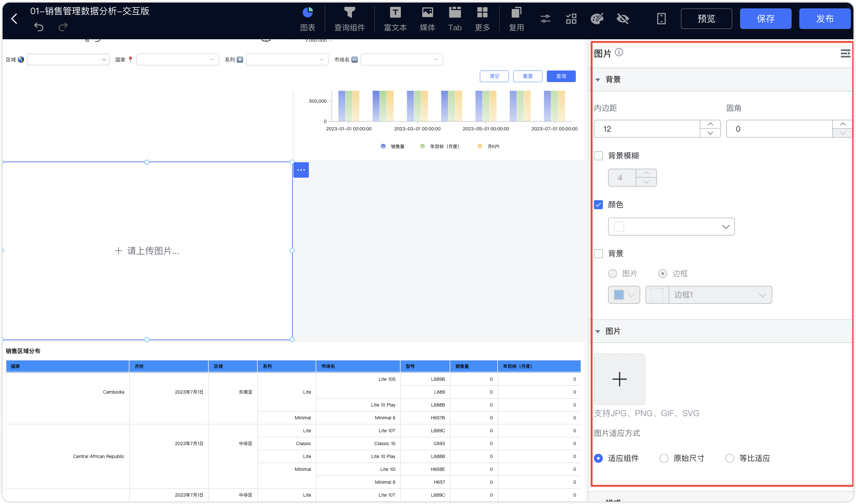Increase 圆角 with the up stepper
Screen dimensions: 856x504
click(x=842, y=124)
